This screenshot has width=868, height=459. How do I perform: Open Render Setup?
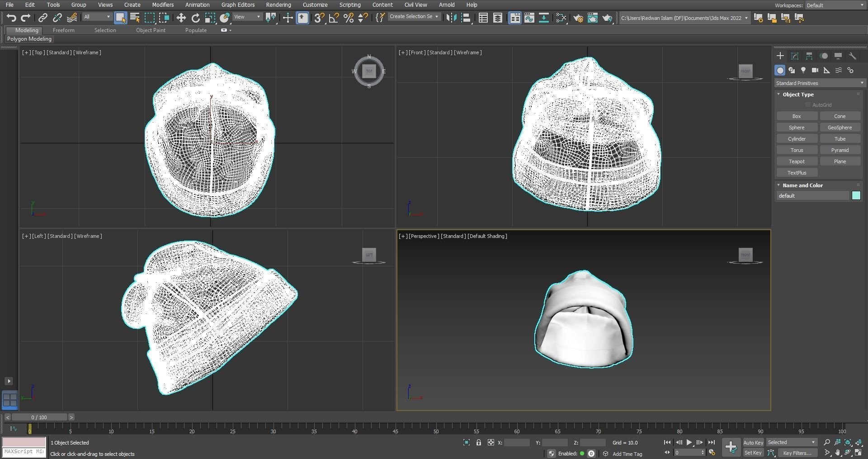pyautogui.click(x=578, y=18)
